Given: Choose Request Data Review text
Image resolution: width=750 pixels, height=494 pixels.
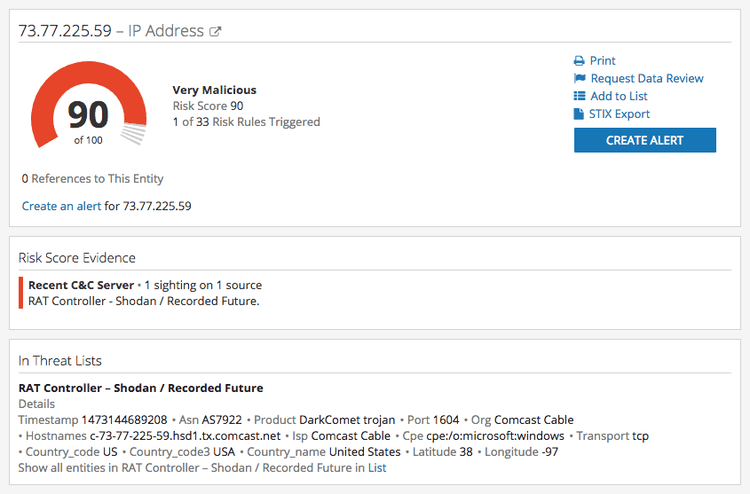Looking at the screenshot, I should [647, 79].
